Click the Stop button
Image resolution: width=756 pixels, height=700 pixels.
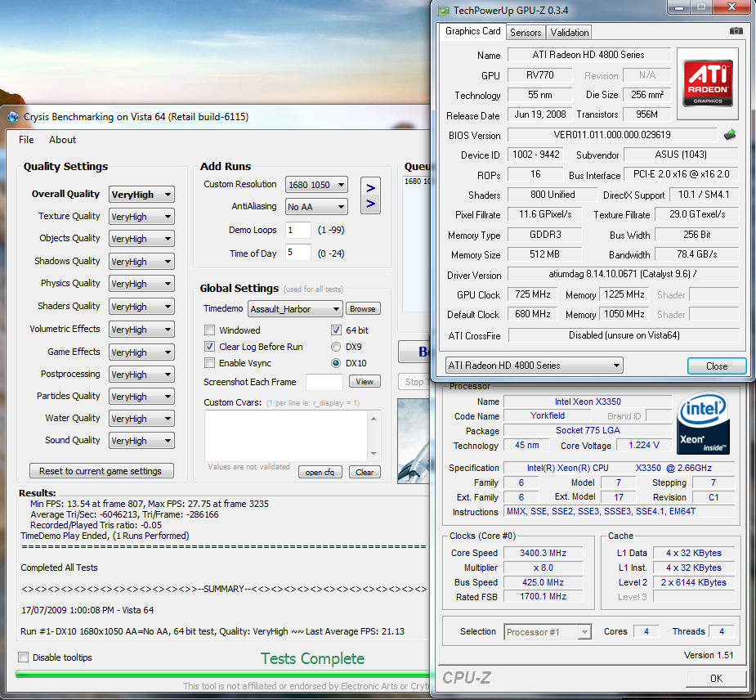(414, 382)
